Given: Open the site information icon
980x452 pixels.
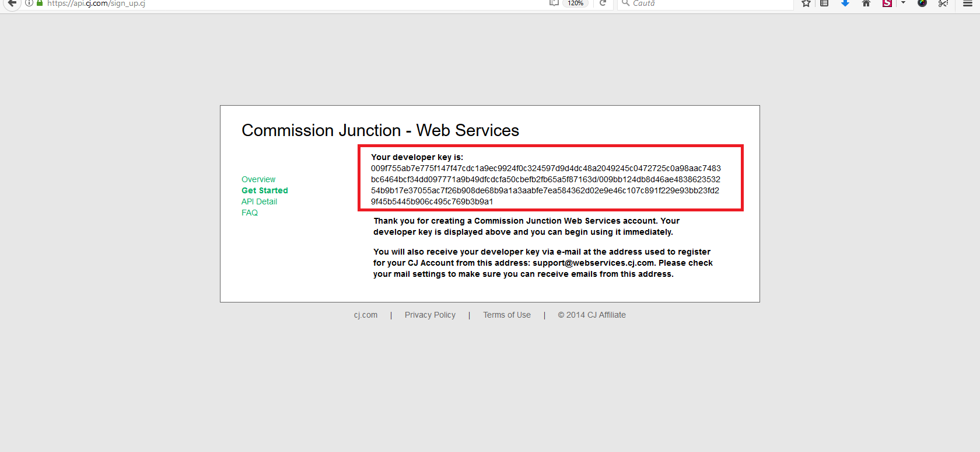Looking at the screenshot, I should pyautogui.click(x=29, y=3).
